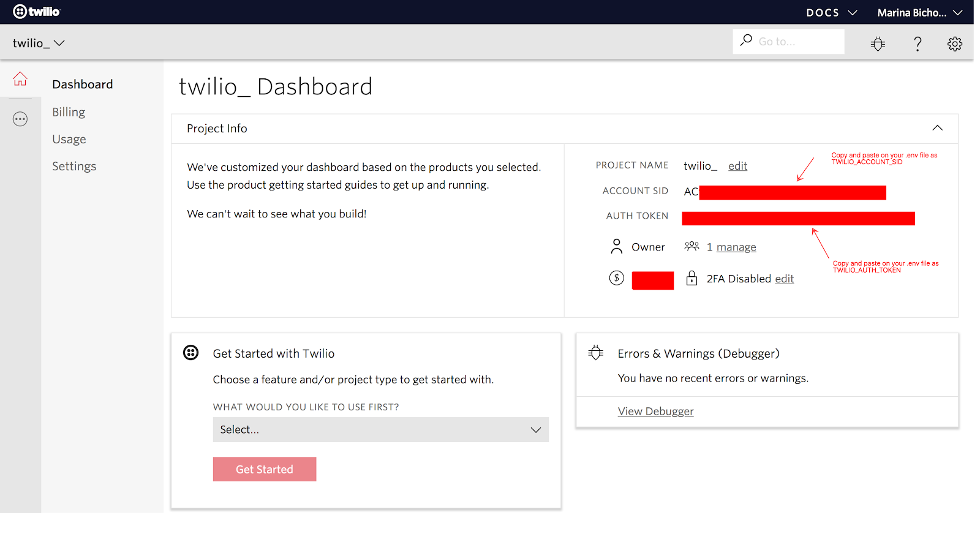Click the manage users link

[x=736, y=247]
